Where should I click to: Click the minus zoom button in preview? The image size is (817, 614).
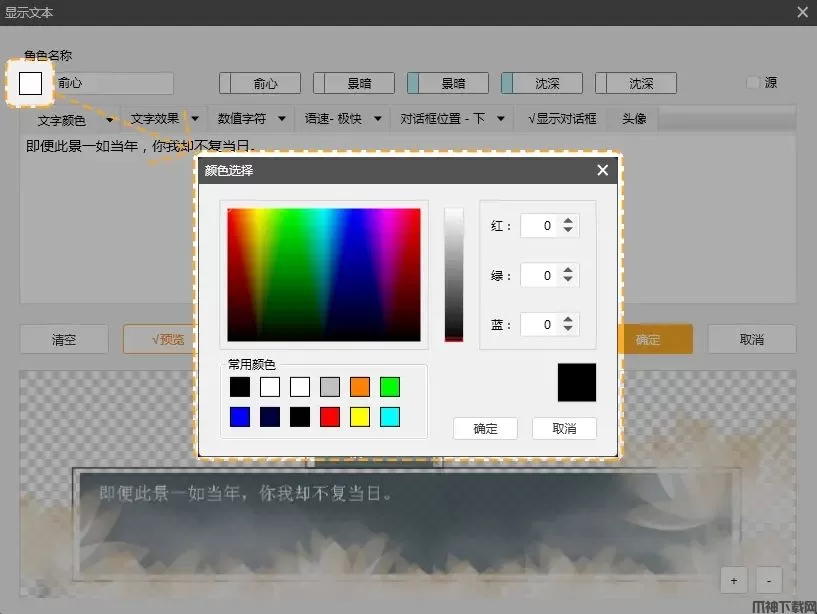click(x=768, y=581)
